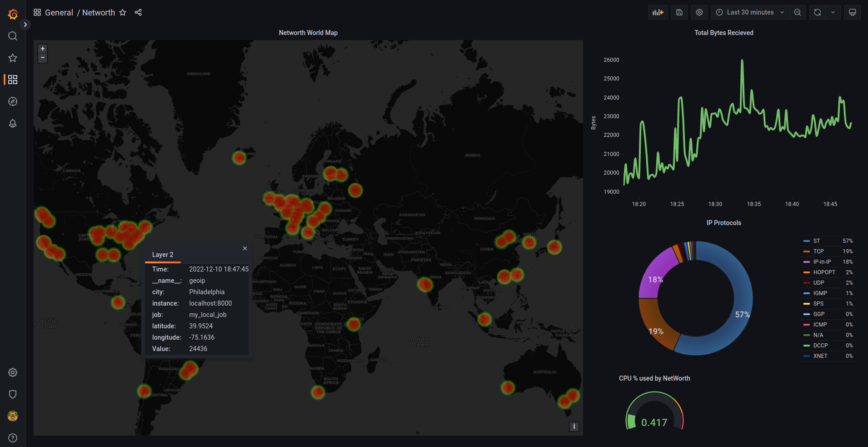Share the dashboard via share icon
The image size is (868, 447).
pyautogui.click(x=138, y=12)
